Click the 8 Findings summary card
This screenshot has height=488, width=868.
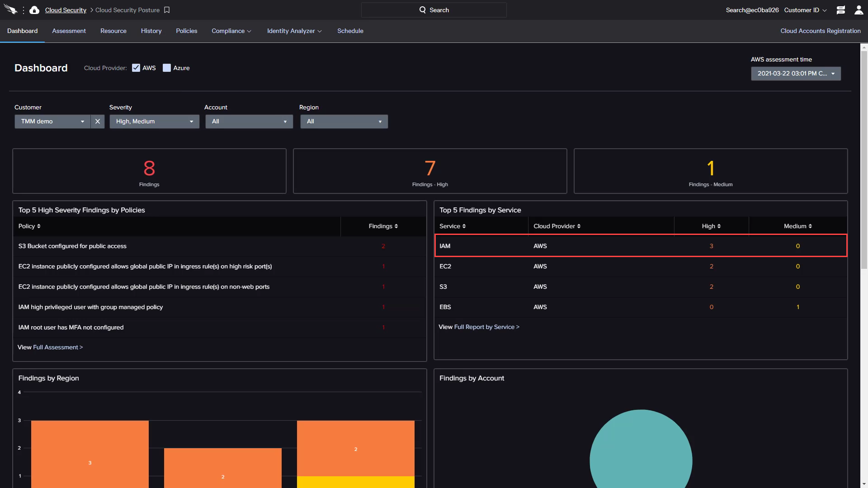click(x=149, y=171)
